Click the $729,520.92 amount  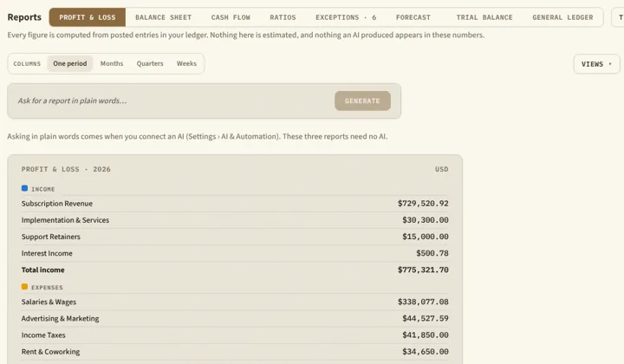423,204
